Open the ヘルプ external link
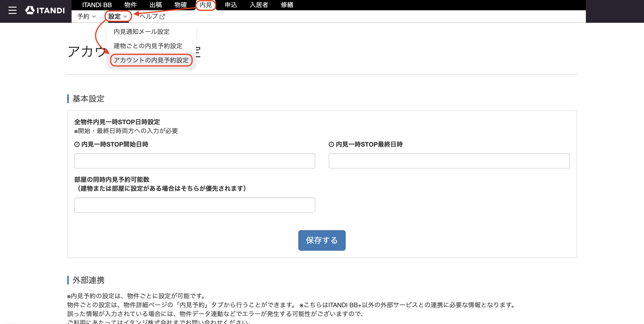This screenshot has width=644, height=324. (x=152, y=17)
